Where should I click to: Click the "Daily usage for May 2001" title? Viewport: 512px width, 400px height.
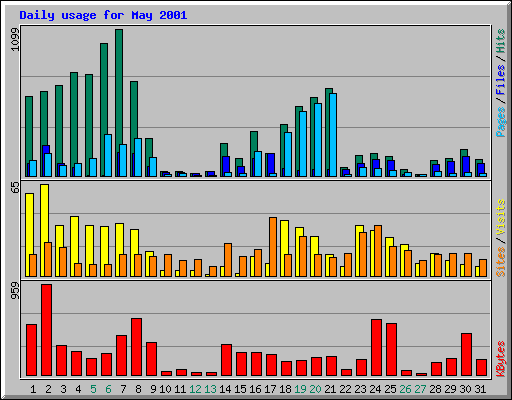pyautogui.click(x=103, y=15)
